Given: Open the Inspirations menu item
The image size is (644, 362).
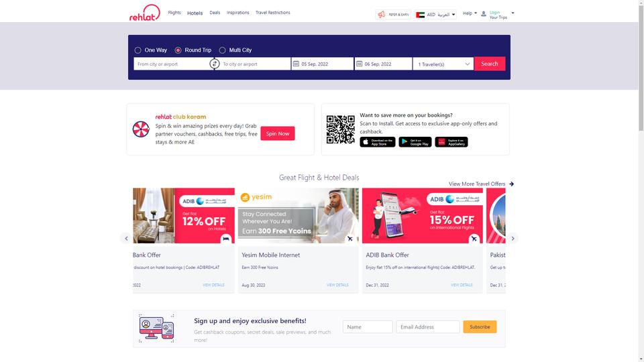Looking at the screenshot, I should pyautogui.click(x=237, y=13).
